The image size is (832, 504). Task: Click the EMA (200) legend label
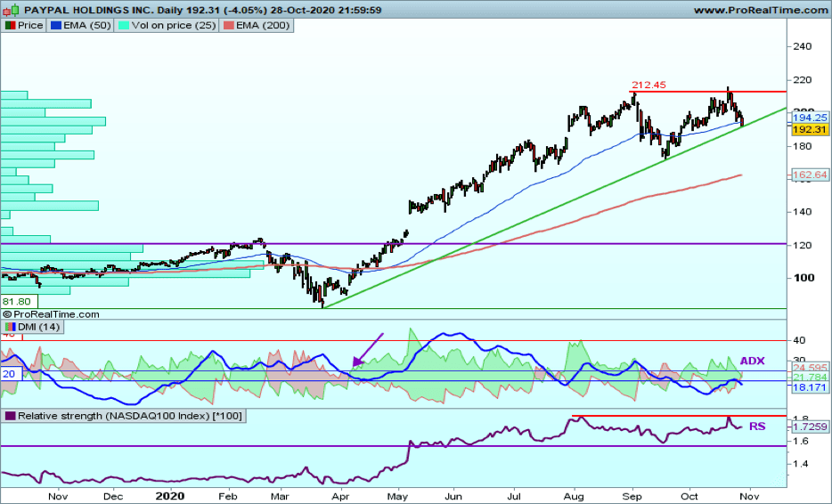coord(263,26)
